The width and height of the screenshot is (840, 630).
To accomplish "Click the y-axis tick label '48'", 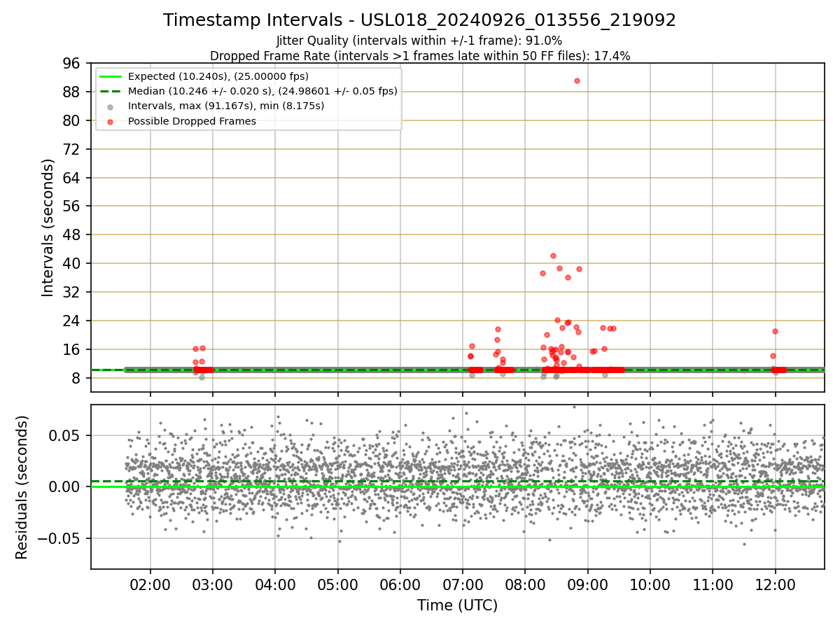I will tap(72, 235).
